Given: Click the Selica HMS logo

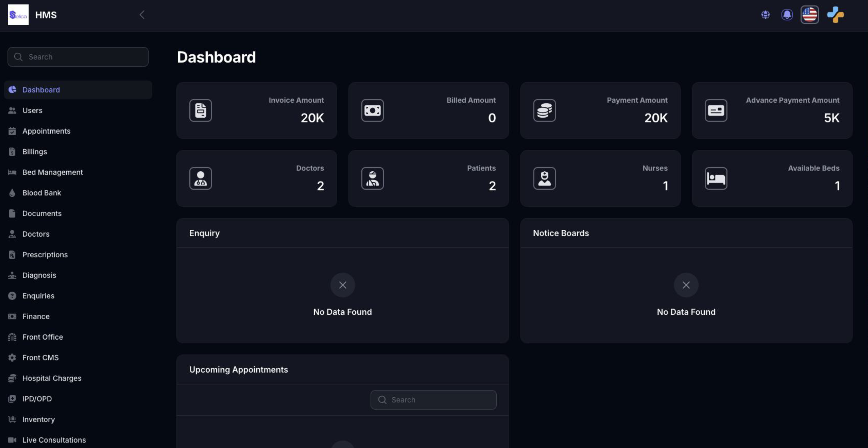Looking at the screenshot, I should [18, 15].
